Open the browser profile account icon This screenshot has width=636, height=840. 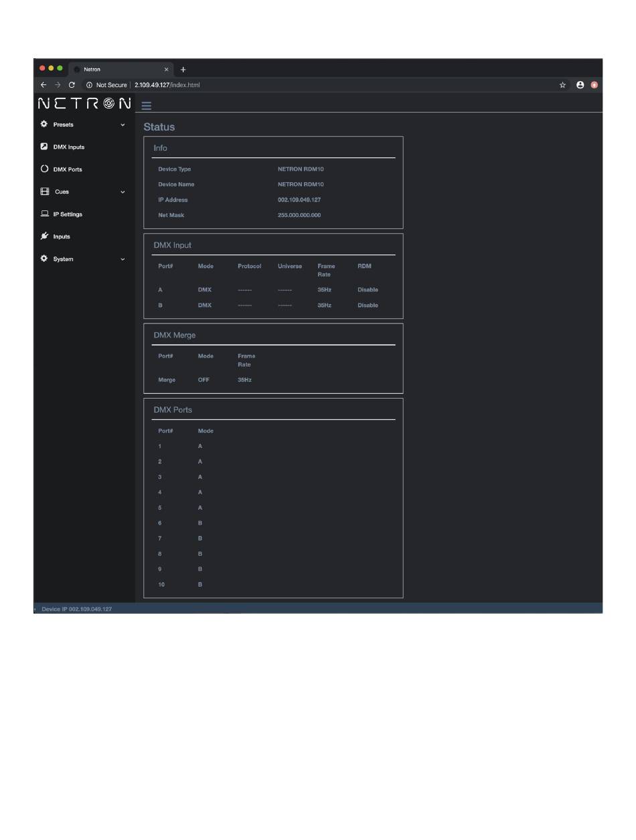580,85
